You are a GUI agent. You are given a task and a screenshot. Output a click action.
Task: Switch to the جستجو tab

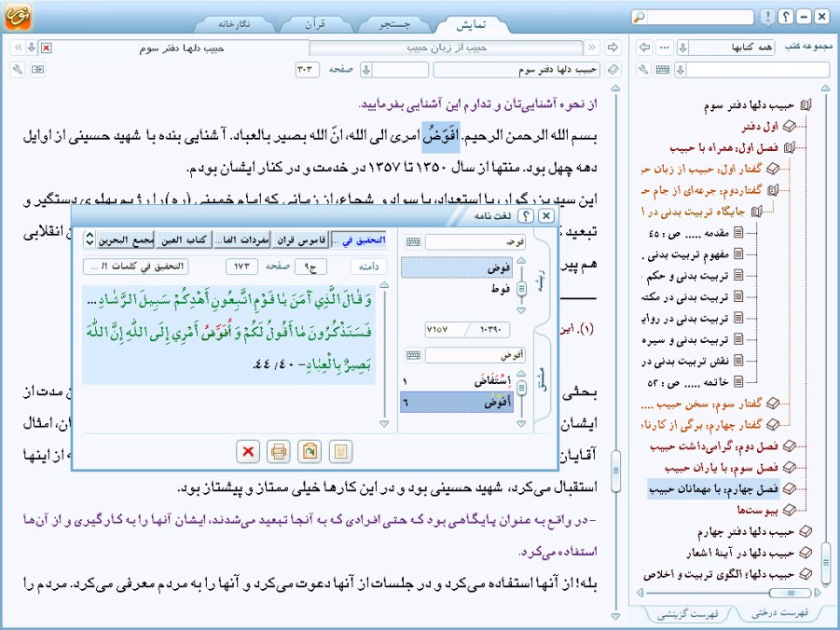pos(394,24)
